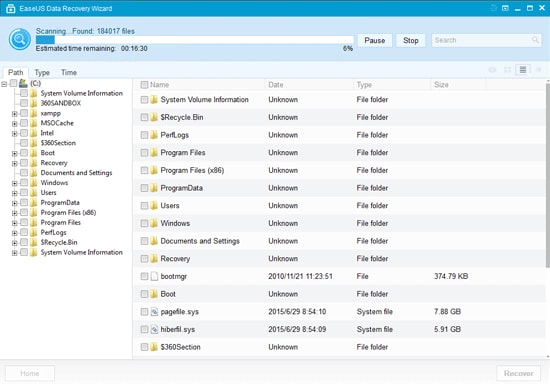
Task: Switch to the Time tab
Action: tap(69, 72)
